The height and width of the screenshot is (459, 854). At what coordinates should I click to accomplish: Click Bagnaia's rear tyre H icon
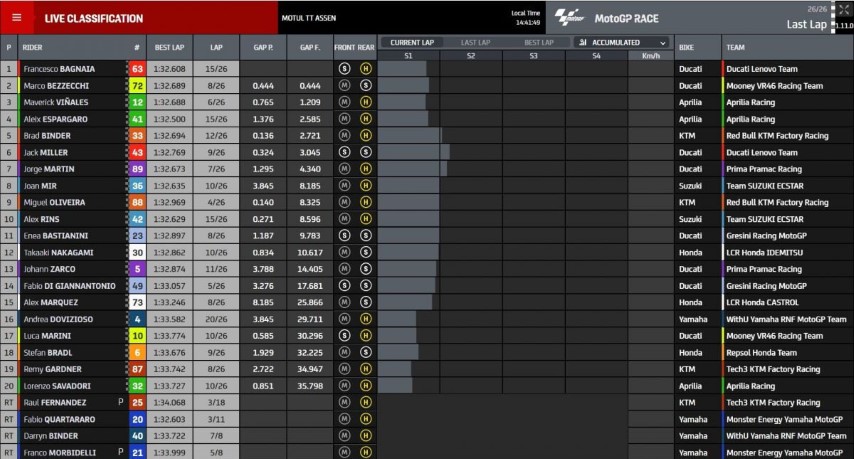(x=365, y=69)
